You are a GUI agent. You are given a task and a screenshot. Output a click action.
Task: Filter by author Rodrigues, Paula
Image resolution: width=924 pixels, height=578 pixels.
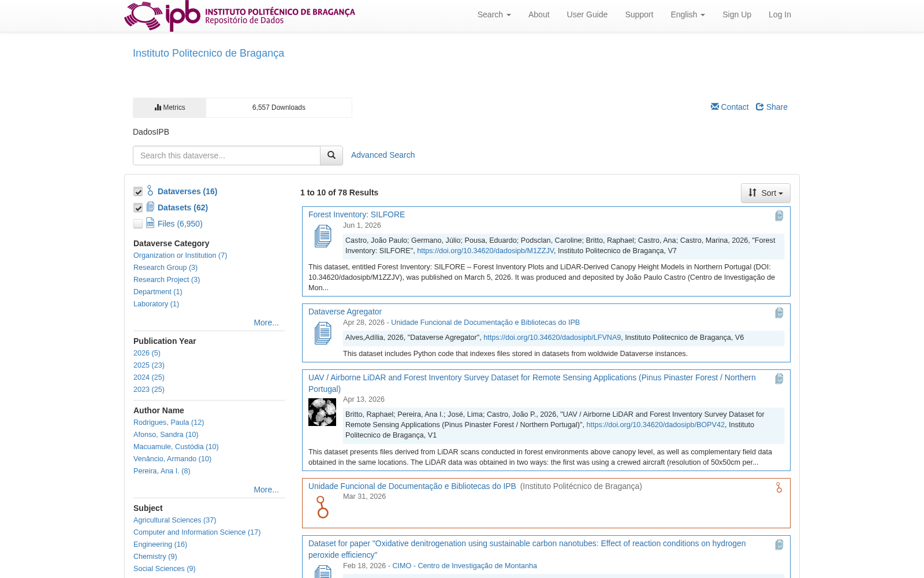point(169,423)
